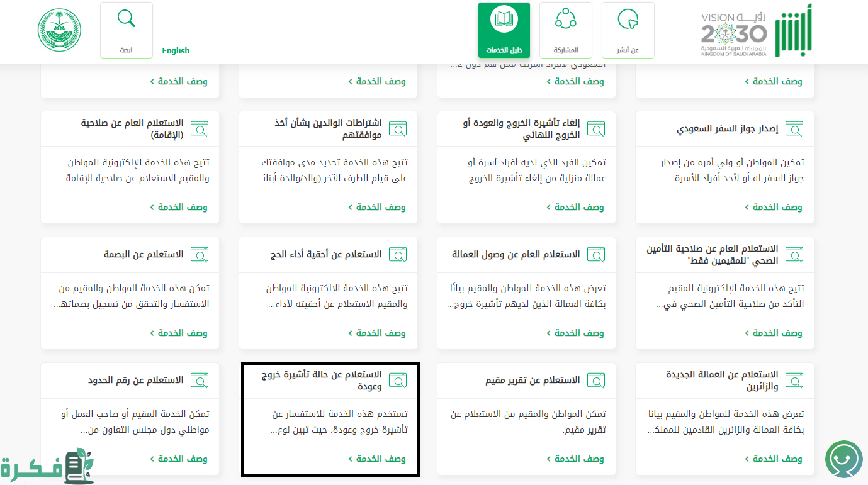The height and width of the screenshot is (485, 868).
Task: Switch site language to English
Action: pyautogui.click(x=176, y=51)
